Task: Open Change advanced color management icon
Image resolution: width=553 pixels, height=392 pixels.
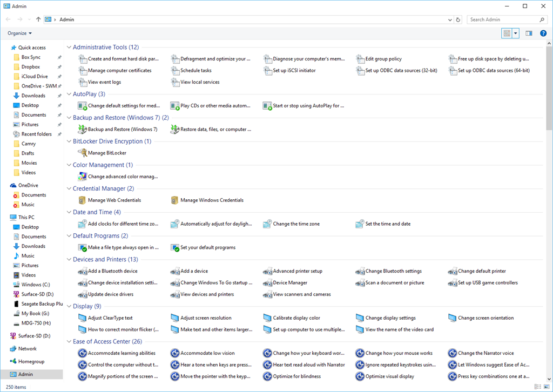Action: [x=83, y=177]
